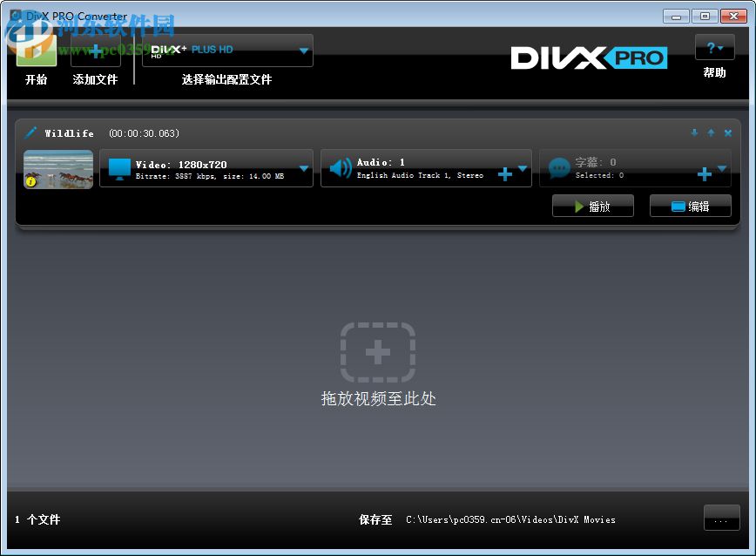Screen dimensions: 756x556
Task: Move Wildlife up using the up-arrow icon
Action: 710,132
